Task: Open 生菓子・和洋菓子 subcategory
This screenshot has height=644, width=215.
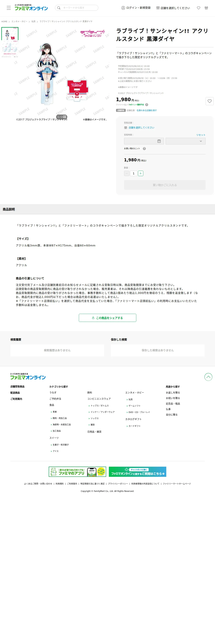Action: 61,445
